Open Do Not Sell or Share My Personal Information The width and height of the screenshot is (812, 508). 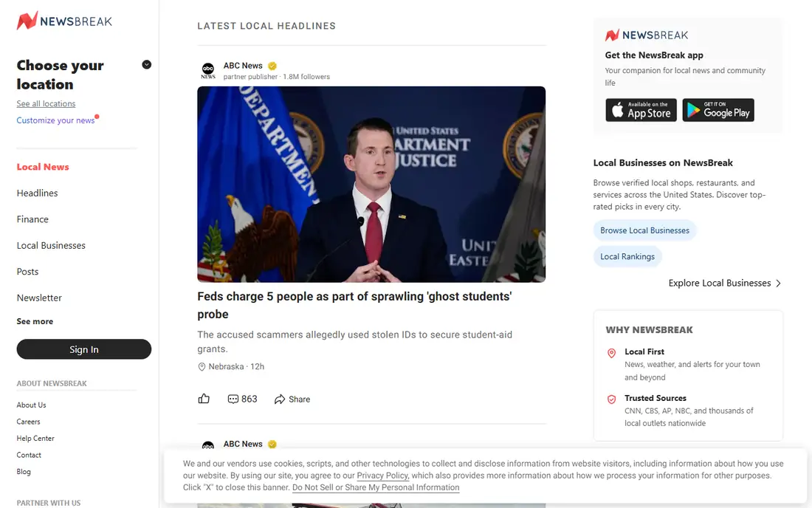pos(376,487)
